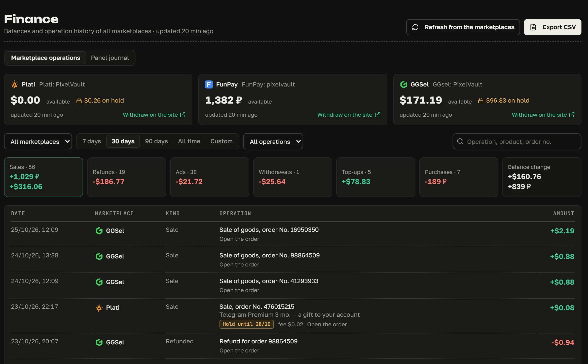This screenshot has height=364, width=588.
Task: Open Withdraw on the site for Plati
Action: pos(154,115)
